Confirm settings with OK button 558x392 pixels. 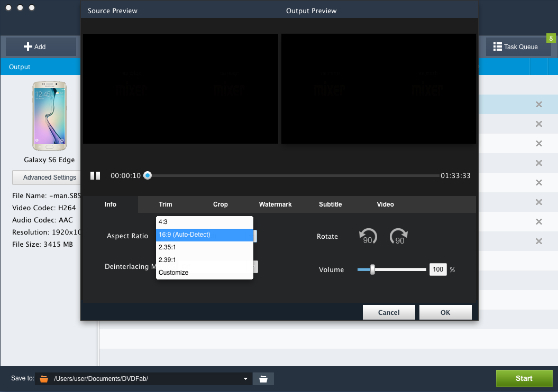445,312
